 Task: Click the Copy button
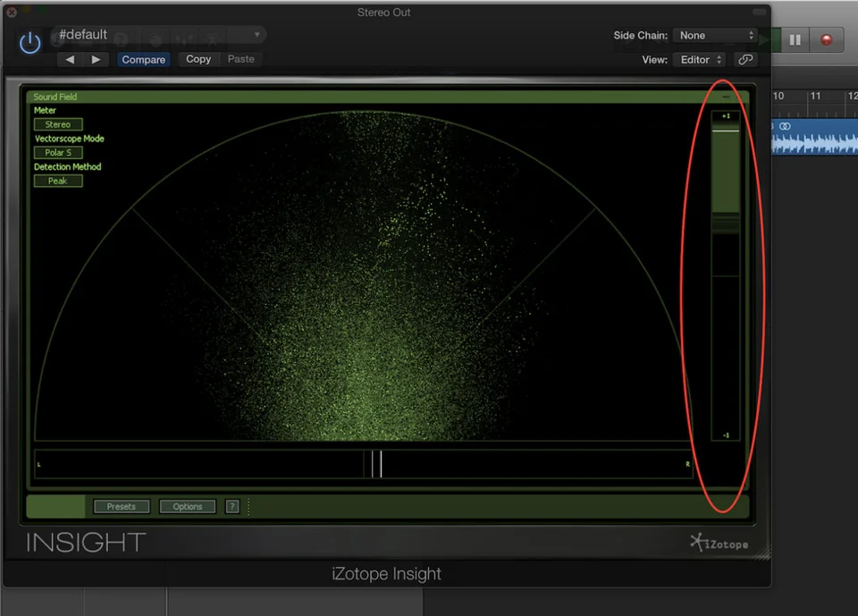198,59
